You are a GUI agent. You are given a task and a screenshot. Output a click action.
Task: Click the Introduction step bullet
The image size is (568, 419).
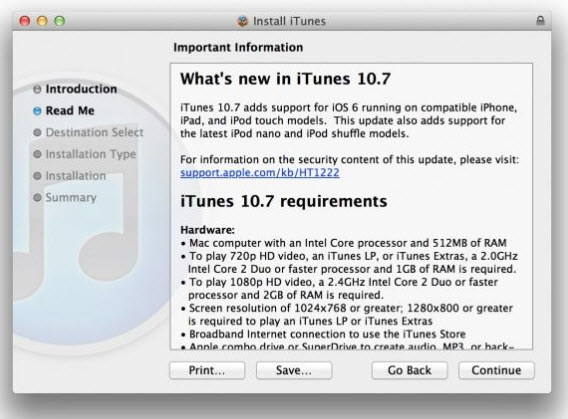pyautogui.click(x=37, y=89)
